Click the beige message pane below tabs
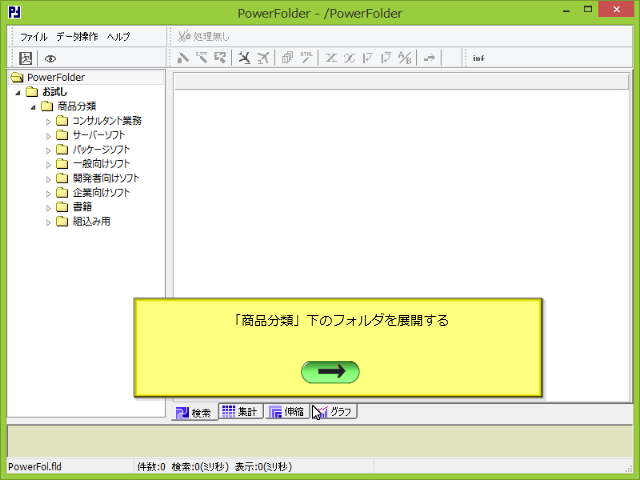This screenshot has width=640, height=480. coord(320,441)
